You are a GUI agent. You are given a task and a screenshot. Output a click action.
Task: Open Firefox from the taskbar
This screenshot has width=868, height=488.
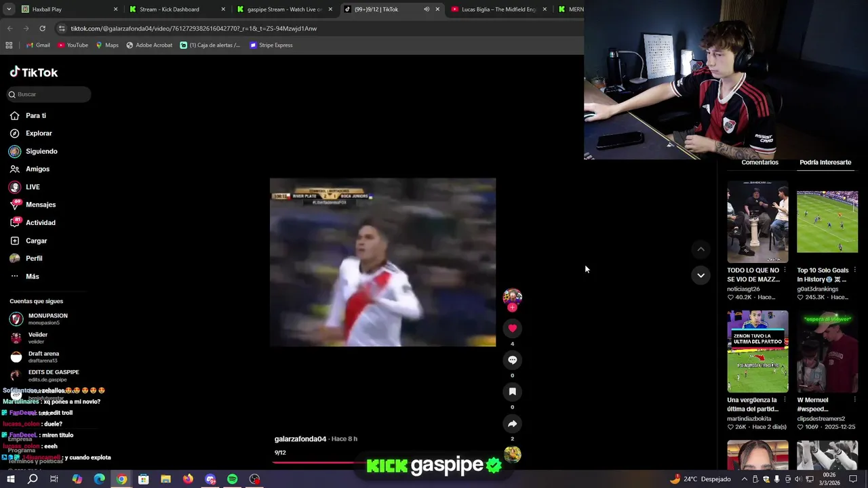[x=188, y=479]
